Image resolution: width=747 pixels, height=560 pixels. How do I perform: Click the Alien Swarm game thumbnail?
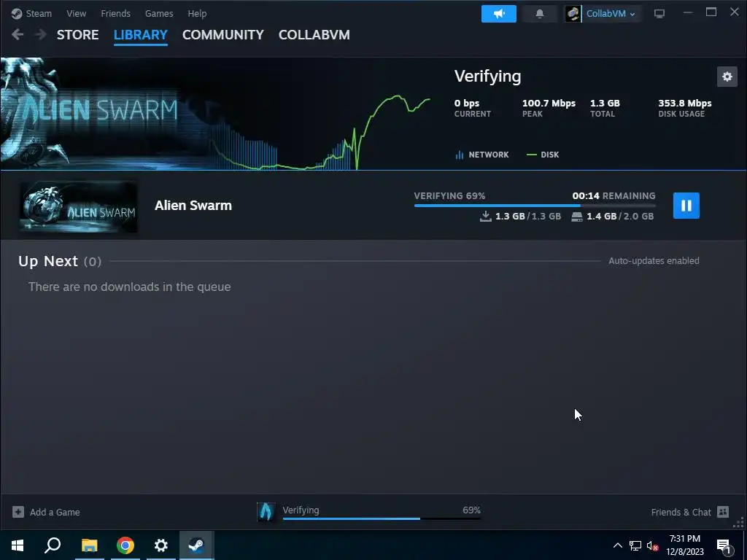(x=79, y=206)
